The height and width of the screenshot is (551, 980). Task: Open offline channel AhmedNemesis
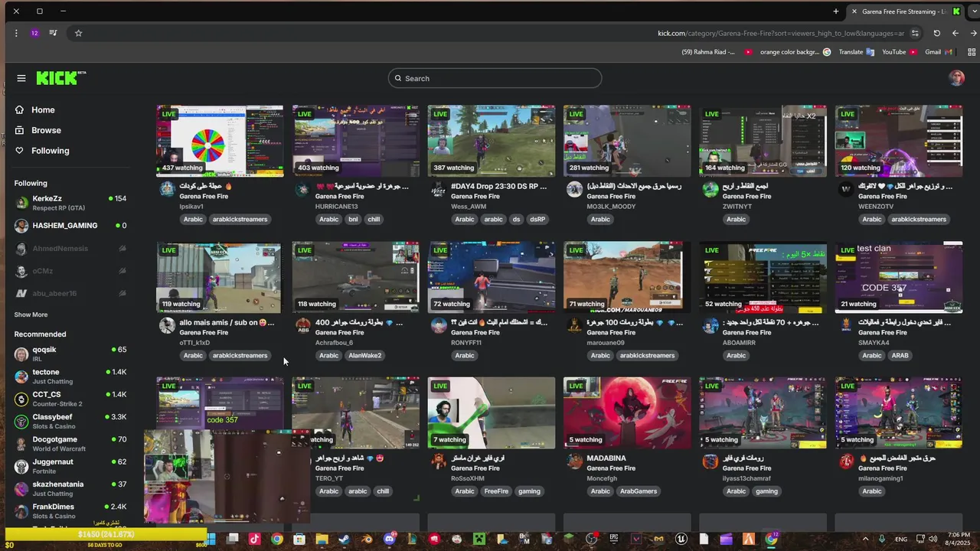pos(70,248)
